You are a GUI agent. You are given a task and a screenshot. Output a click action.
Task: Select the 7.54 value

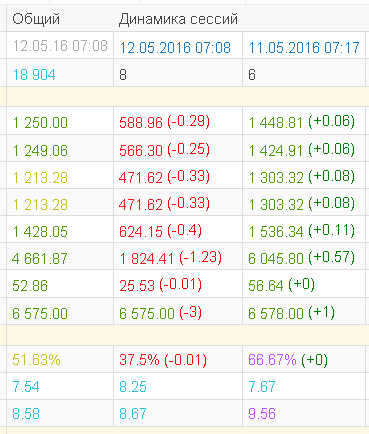[26, 387]
